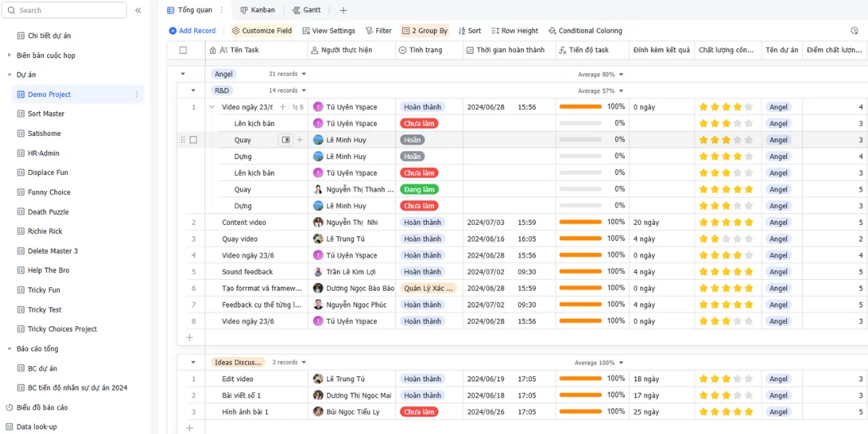Add a record with the plus below row 8
868x434 pixels.
[x=190, y=337]
